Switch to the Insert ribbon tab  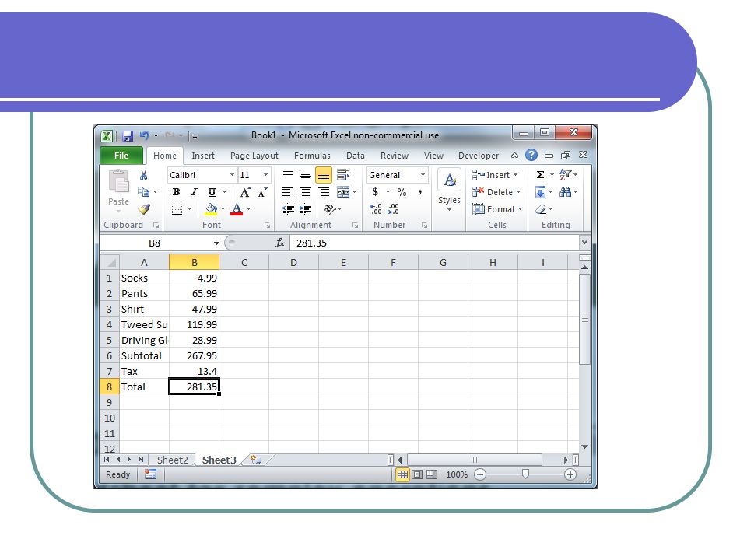coord(203,156)
